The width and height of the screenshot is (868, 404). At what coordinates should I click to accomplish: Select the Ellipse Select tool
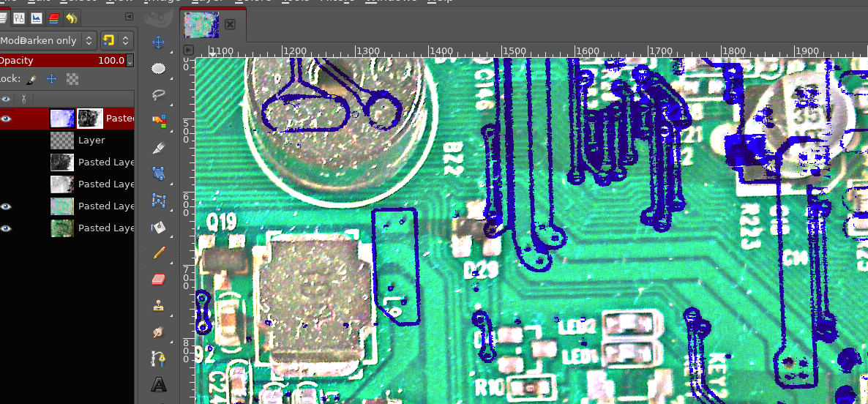click(x=159, y=69)
